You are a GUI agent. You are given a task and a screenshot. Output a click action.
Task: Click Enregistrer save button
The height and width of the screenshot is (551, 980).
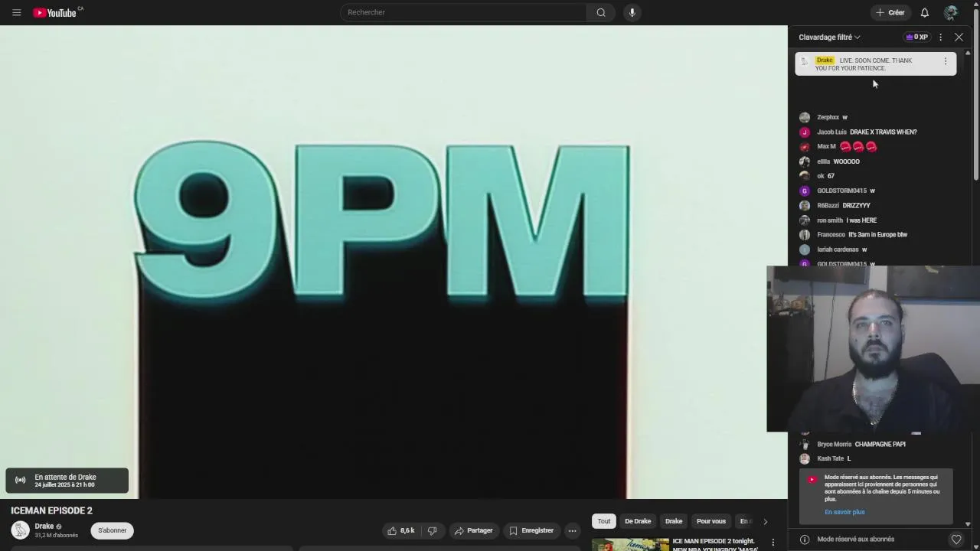531,530
